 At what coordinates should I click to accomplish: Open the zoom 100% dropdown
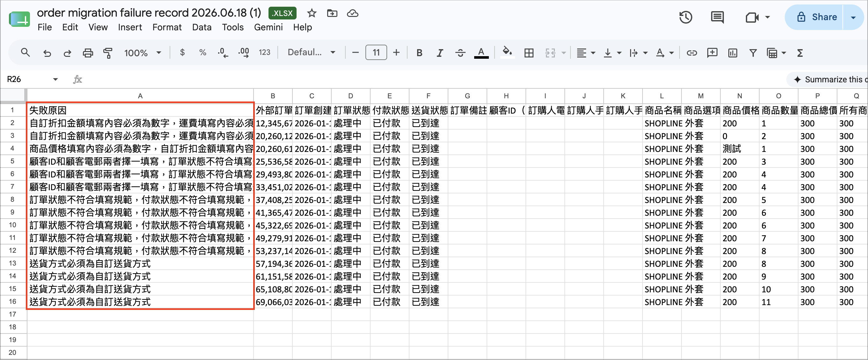pos(143,53)
